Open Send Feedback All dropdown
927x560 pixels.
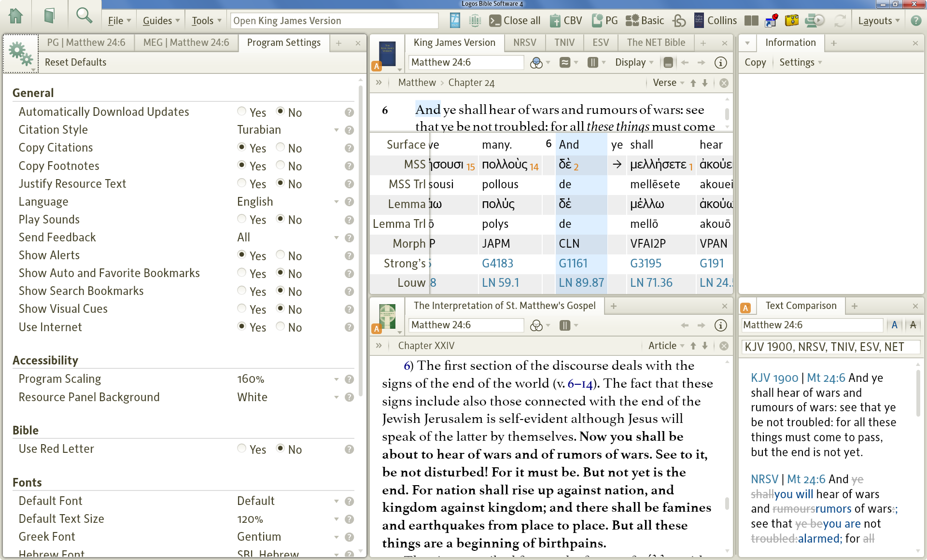(288, 238)
